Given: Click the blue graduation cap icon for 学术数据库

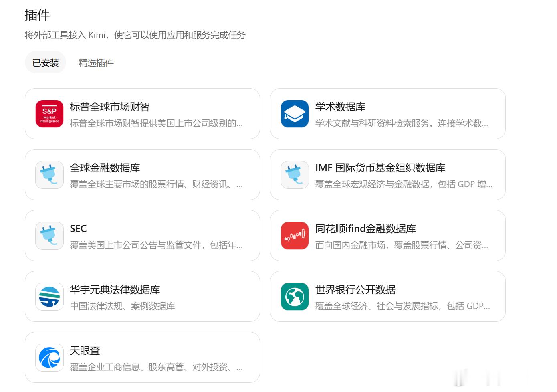Looking at the screenshot, I should (295, 114).
